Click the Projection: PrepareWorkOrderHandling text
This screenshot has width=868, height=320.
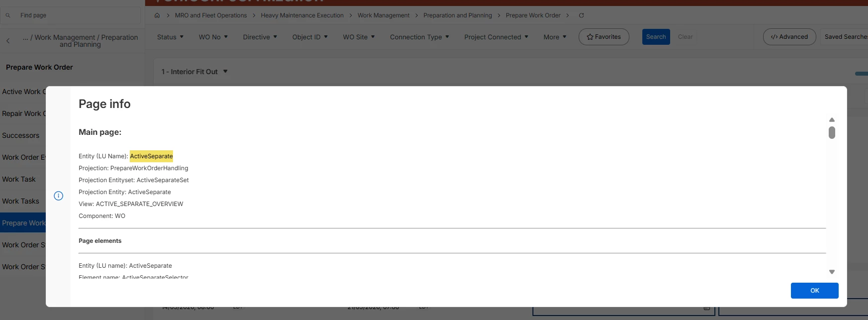click(x=133, y=168)
